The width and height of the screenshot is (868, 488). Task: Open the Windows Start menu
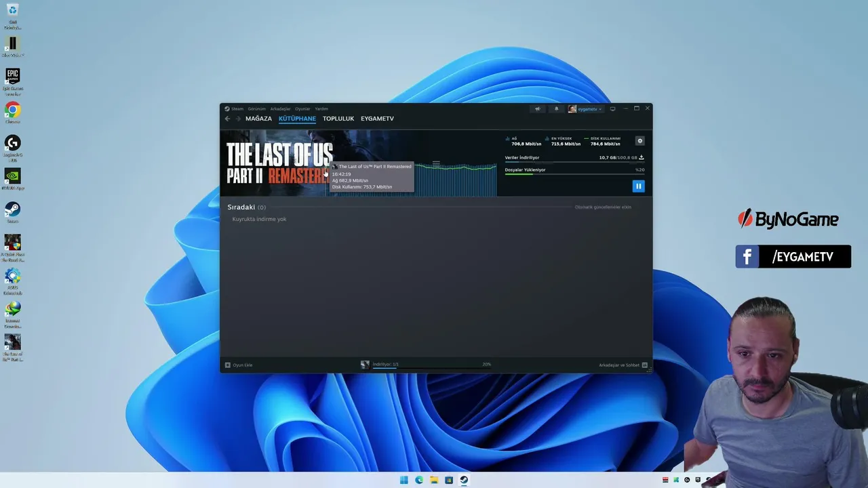(x=404, y=480)
